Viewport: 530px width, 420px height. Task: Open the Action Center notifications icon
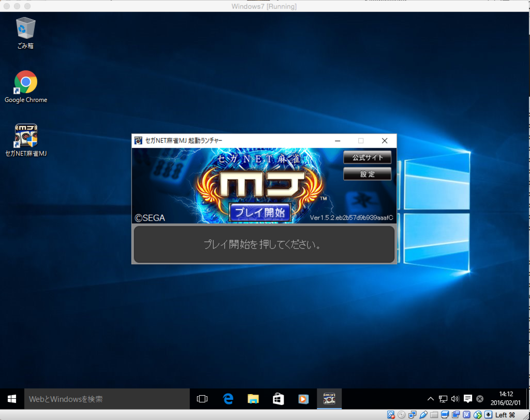click(x=468, y=399)
